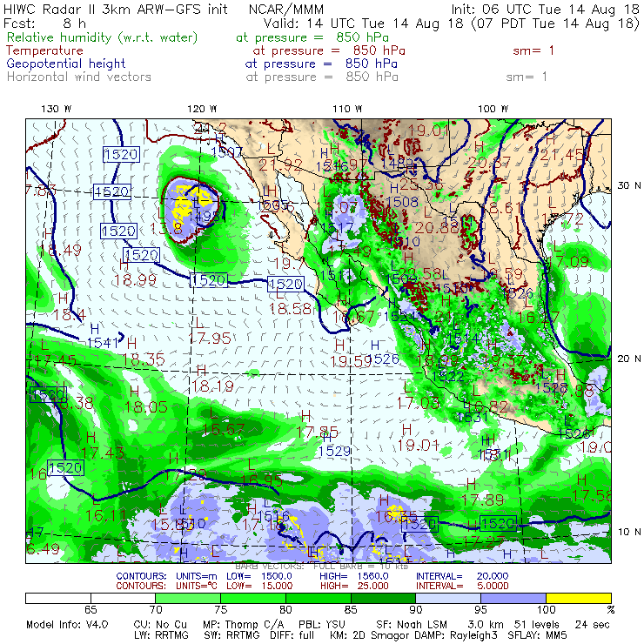Select the purple 95–100 colorbar segment

513,598
